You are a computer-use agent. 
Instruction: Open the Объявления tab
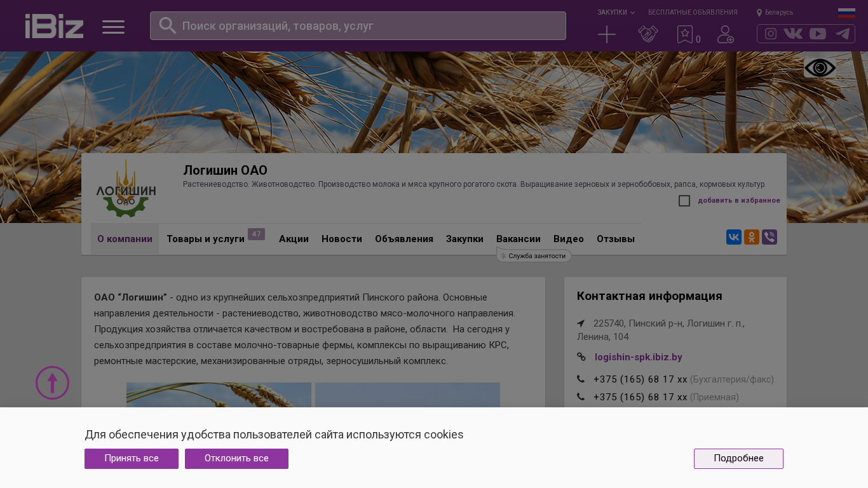pyautogui.click(x=404, y=239)
